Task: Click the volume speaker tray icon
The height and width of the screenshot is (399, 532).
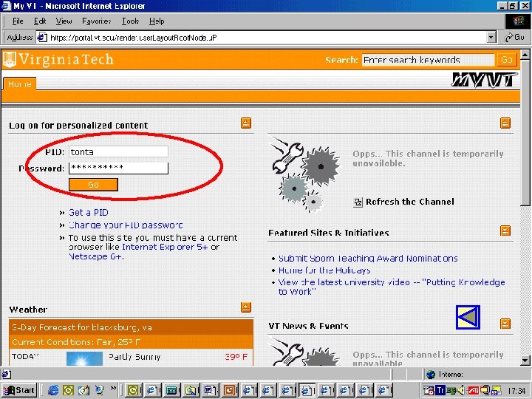Action: [461, 391]
